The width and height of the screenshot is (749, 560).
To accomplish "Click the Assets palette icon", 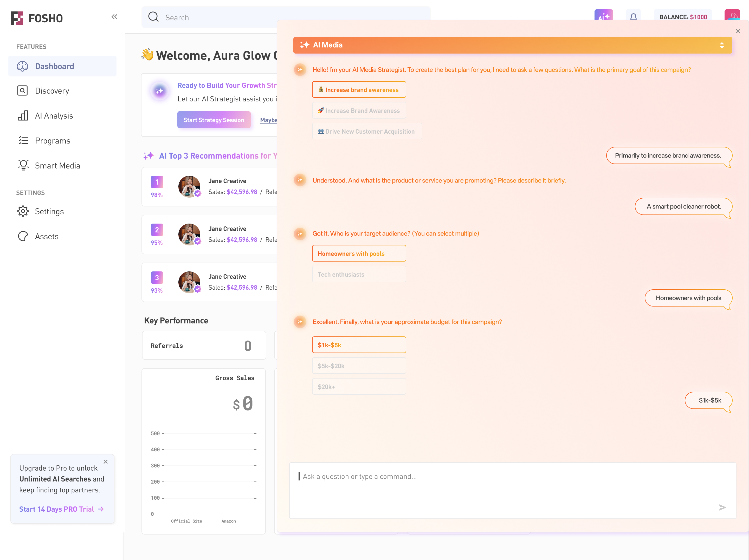I will [x=23, y=236].
